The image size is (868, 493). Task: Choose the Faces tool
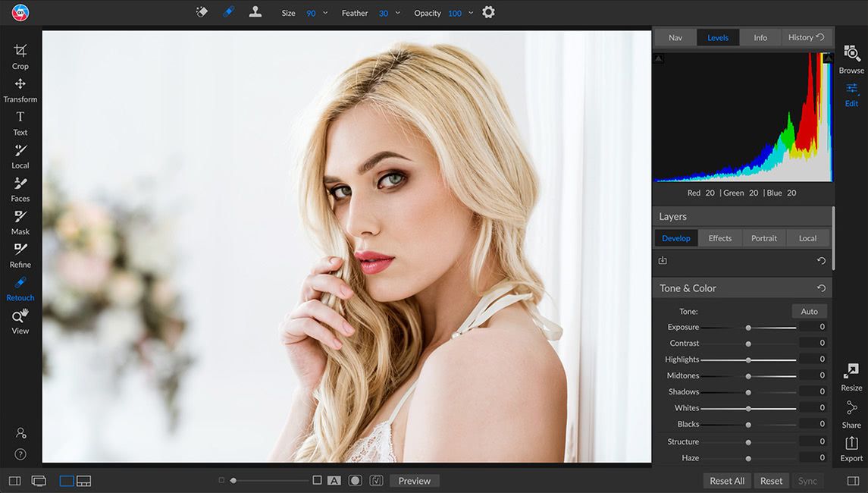(x=20, y=190)
